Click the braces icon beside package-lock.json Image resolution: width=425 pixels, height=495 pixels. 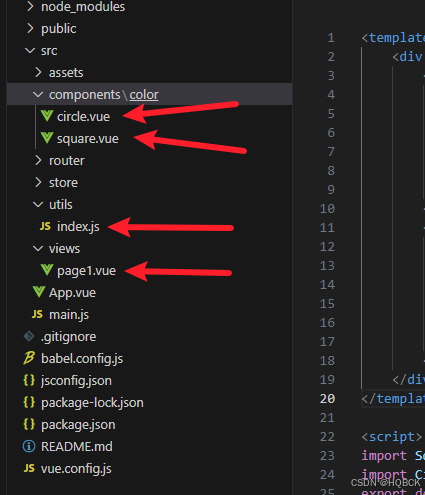(29, 402)
